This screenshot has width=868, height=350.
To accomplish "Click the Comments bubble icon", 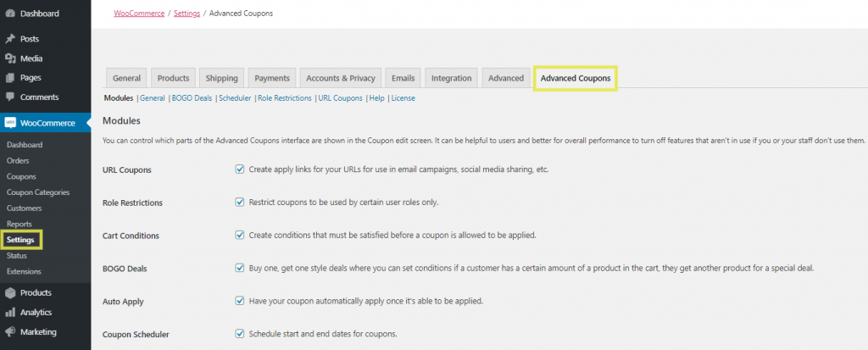I will tap(10, 97).
